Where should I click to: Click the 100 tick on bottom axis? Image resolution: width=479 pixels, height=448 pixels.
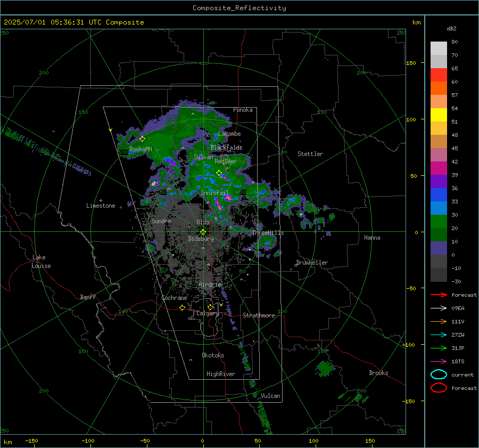coord(313,441)
